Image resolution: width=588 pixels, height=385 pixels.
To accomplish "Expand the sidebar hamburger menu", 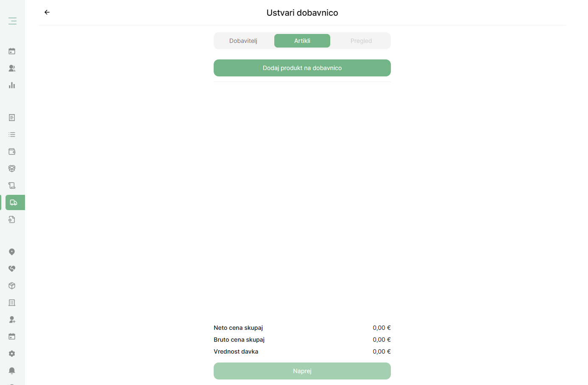I will click(x=12, y=21).
